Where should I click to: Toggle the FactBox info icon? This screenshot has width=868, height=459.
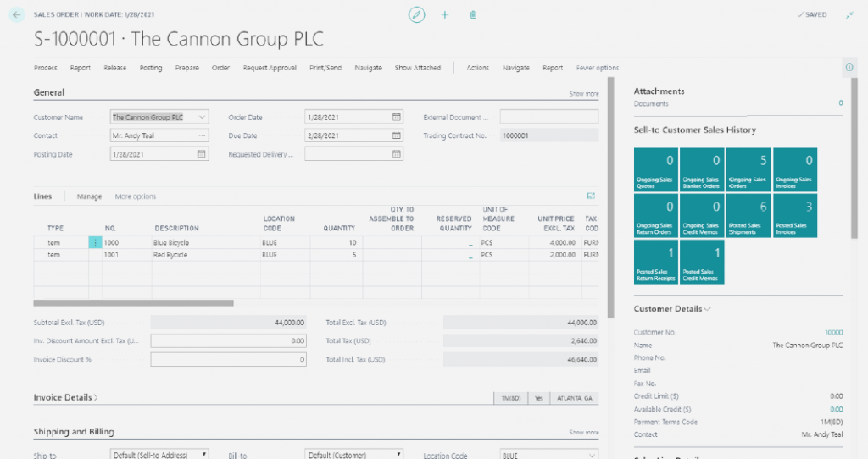point(849,67)
